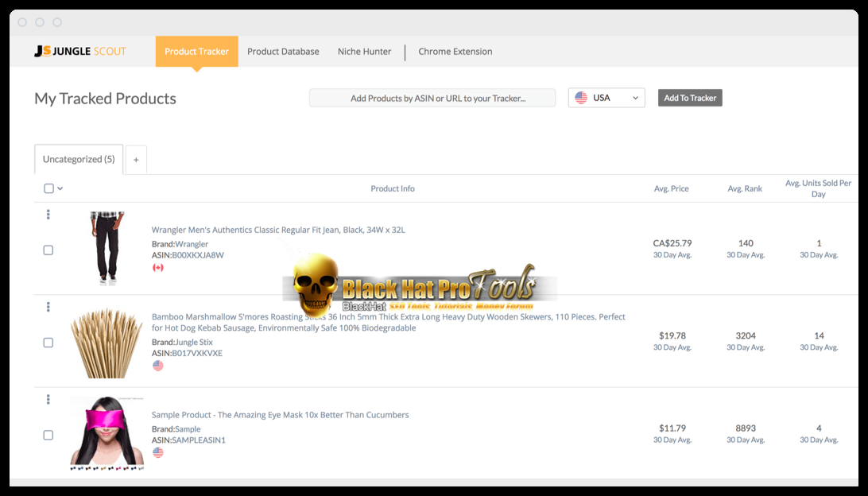Open options menu for Wrangler jeans row
This screenshot has height=496, width=868.
tap(48, 215)
